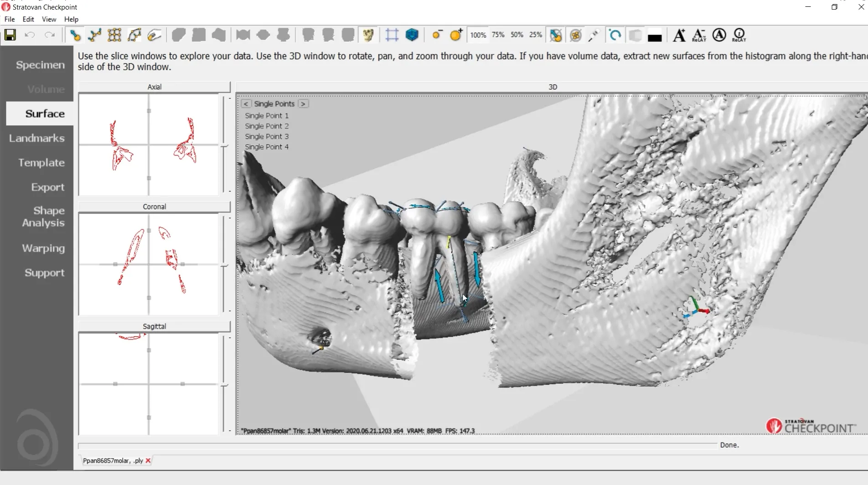Decrease landmark size with minus sphere icon
868x485 pixels.
click(437, 35)
